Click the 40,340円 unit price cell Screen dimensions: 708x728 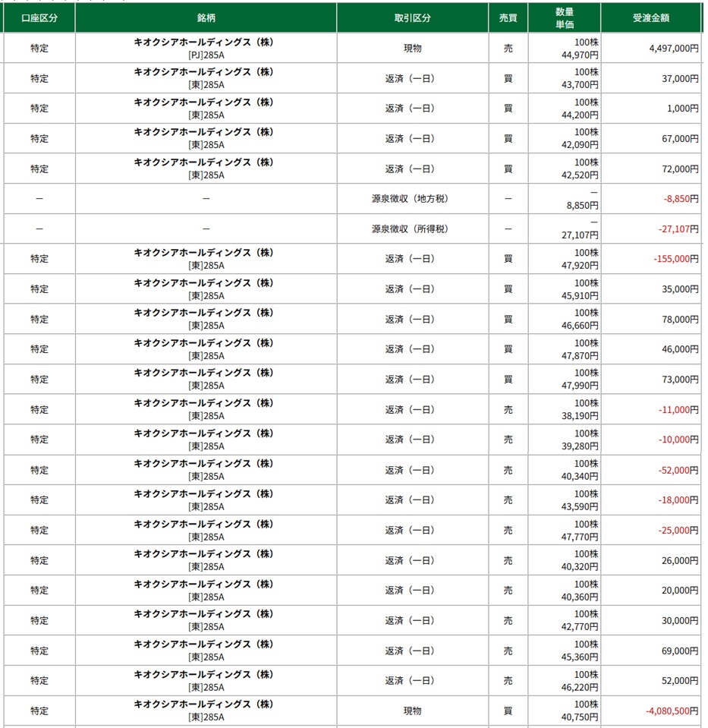(580, 477)
